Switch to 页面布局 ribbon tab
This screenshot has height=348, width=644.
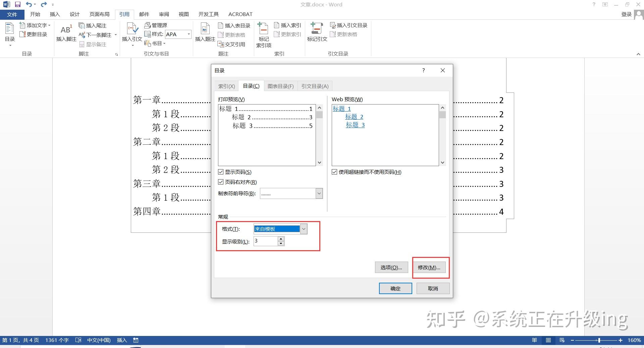(100, 14)
